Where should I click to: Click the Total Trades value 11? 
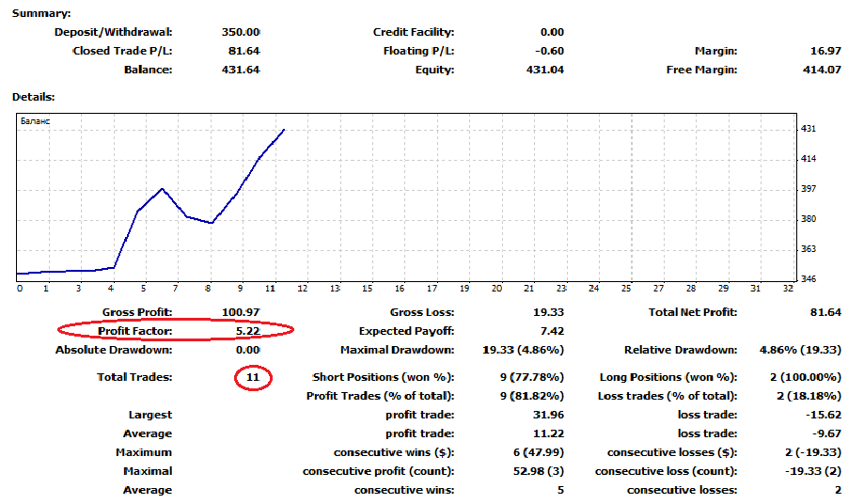click(253, 377)
